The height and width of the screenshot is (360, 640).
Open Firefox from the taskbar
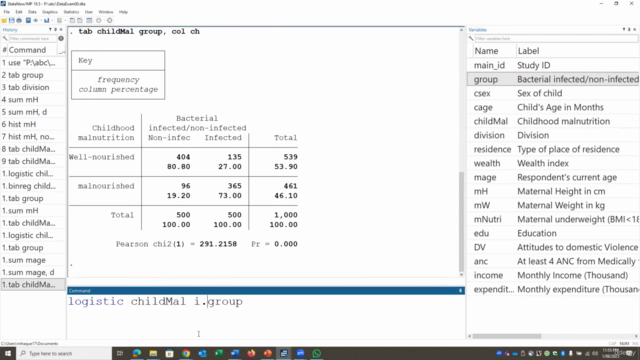[x=251, y=353]
